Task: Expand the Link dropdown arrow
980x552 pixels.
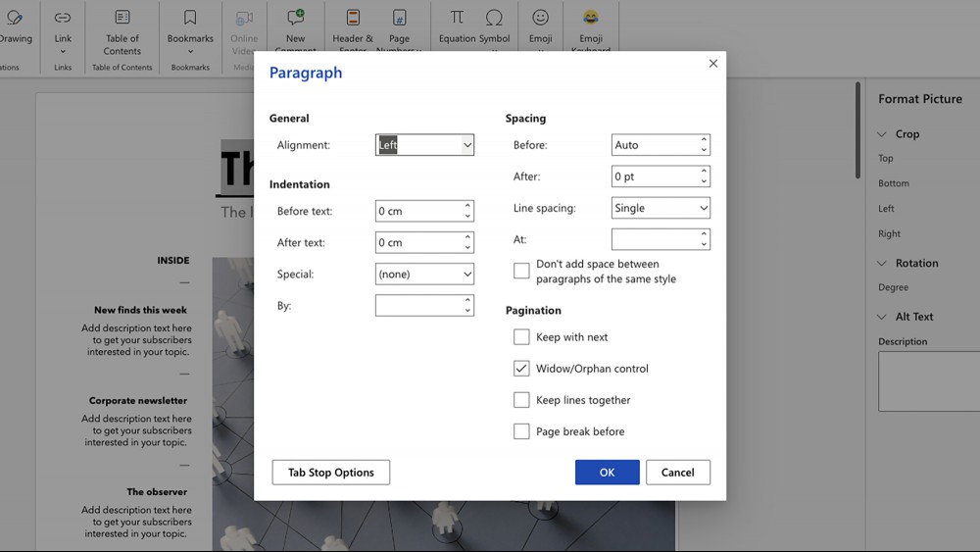Action: click(63, 52)
